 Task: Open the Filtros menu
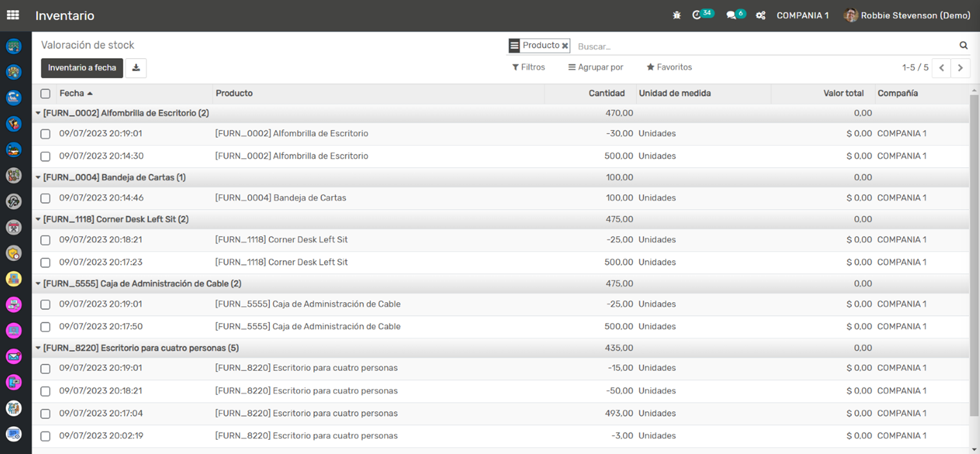tap(528, 67)
